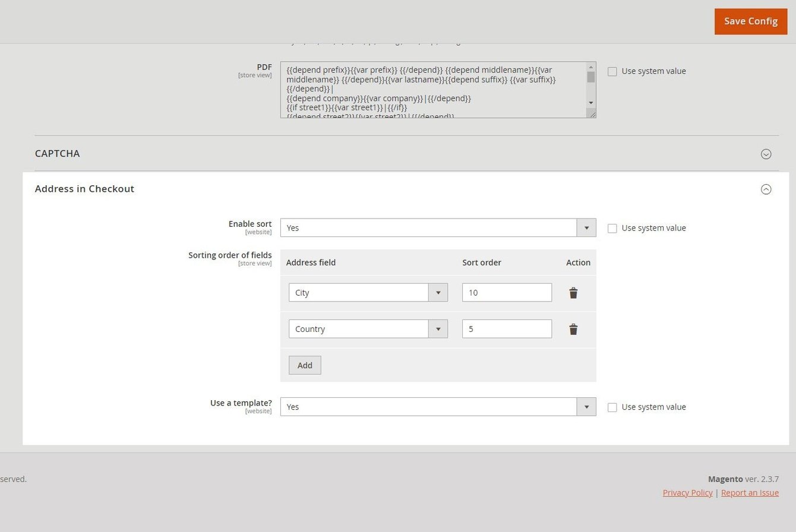The image size is (796, 532).
Task: Toggle Use system value for Enable sort
Action: click(612, 228)
